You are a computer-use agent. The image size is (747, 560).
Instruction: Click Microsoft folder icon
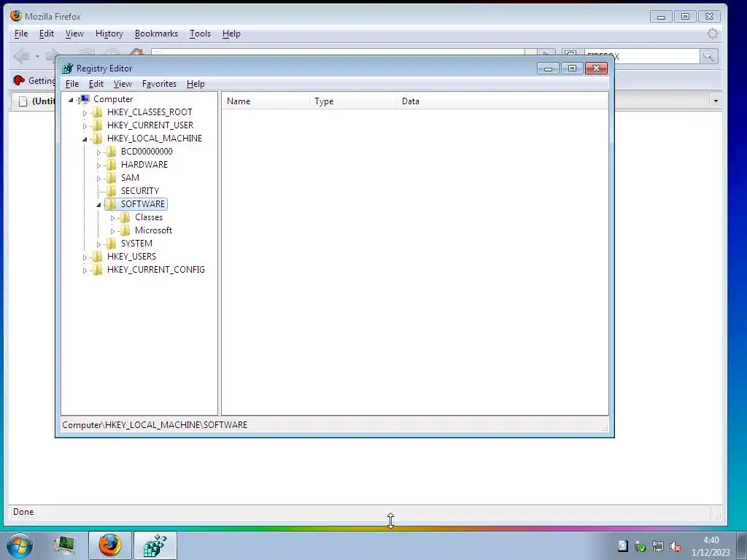click(125, 230)
